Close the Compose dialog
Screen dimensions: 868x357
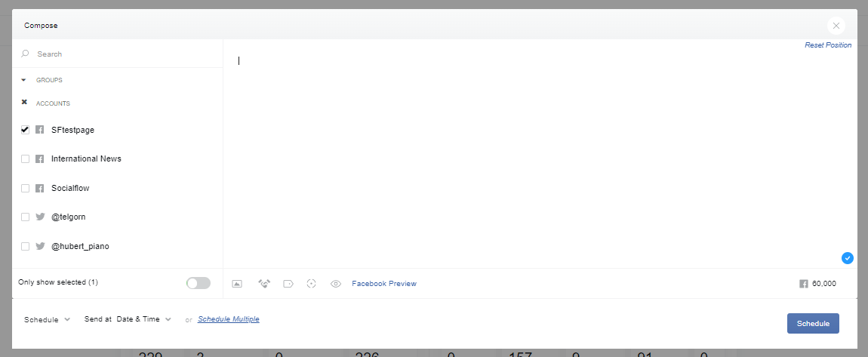836,26
